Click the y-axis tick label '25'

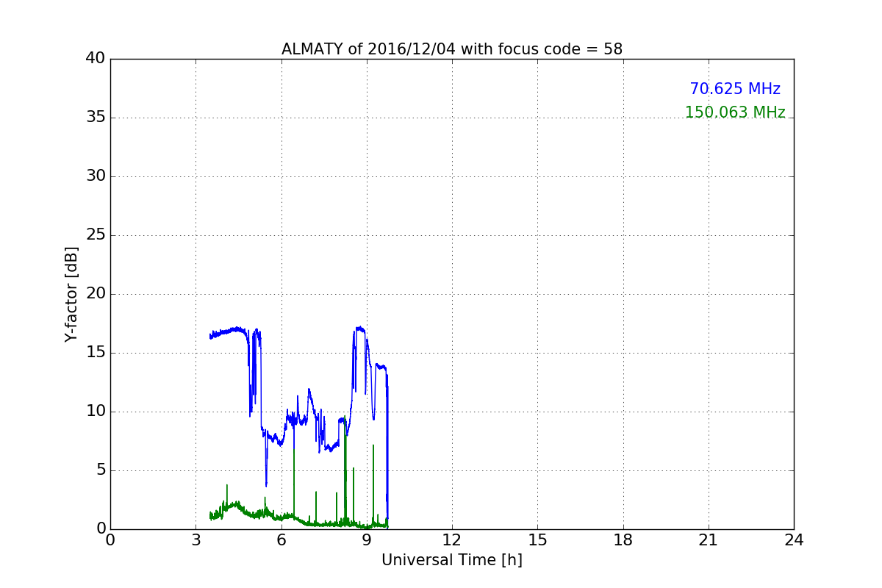pos(96,235)
